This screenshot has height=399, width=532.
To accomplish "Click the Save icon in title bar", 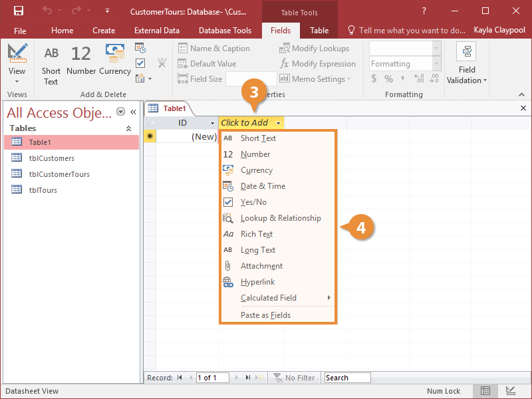I will tap(19, 11).
